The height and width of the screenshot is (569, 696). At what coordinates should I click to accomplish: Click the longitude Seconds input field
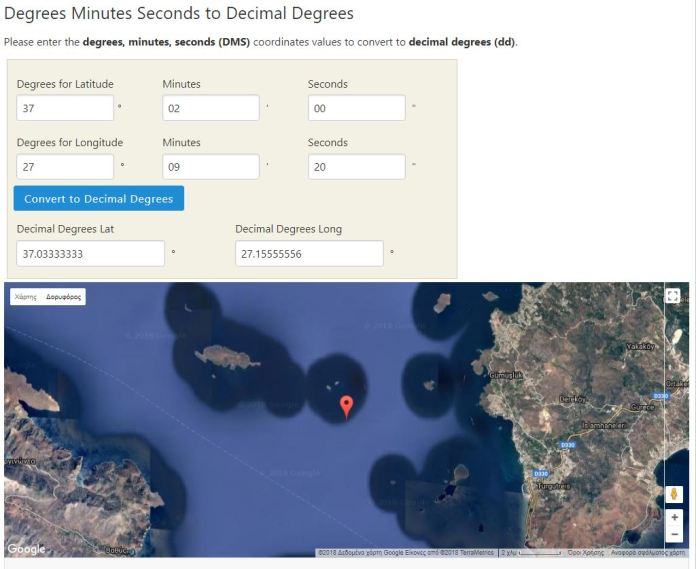pos(356,167)
